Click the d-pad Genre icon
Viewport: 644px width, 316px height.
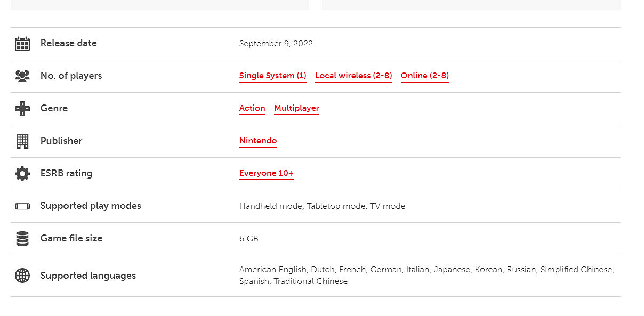point(22,109)
